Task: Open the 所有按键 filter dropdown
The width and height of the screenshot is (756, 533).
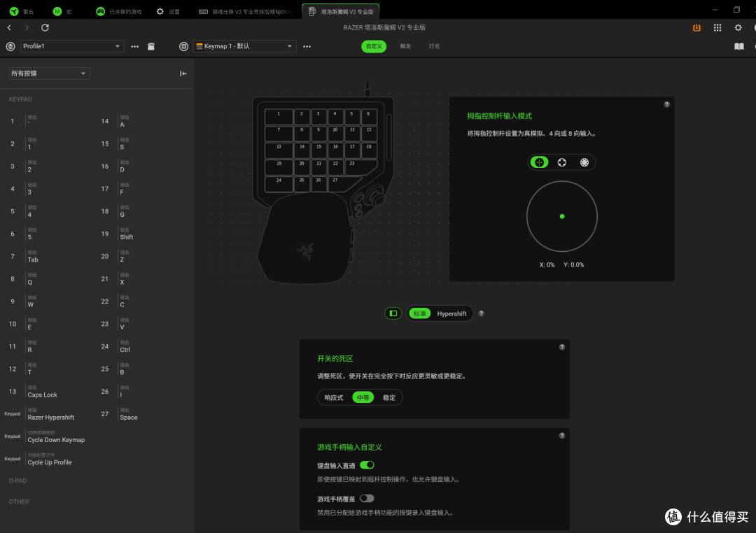Action: (49, 73)
